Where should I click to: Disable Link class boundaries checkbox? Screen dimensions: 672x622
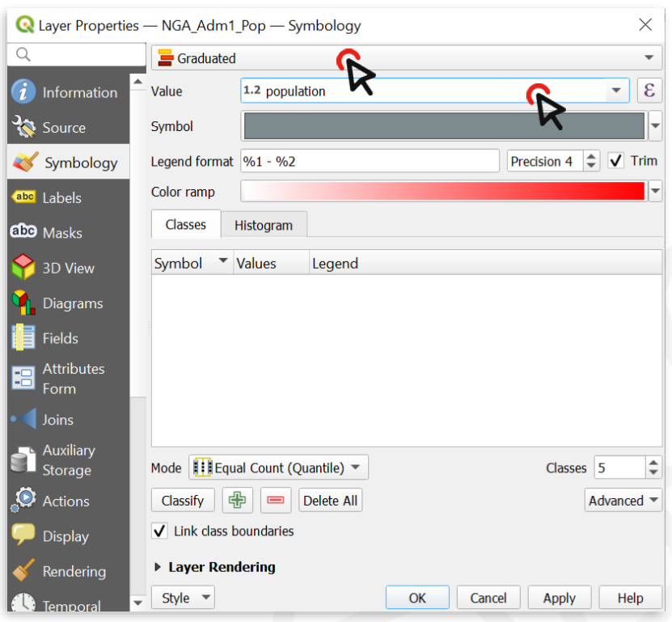159,531
